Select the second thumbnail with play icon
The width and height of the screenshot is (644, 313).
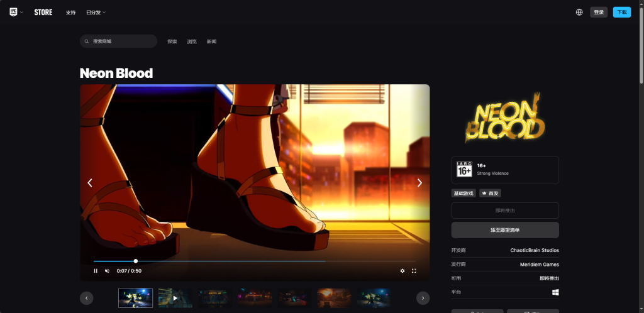[175, 298]
